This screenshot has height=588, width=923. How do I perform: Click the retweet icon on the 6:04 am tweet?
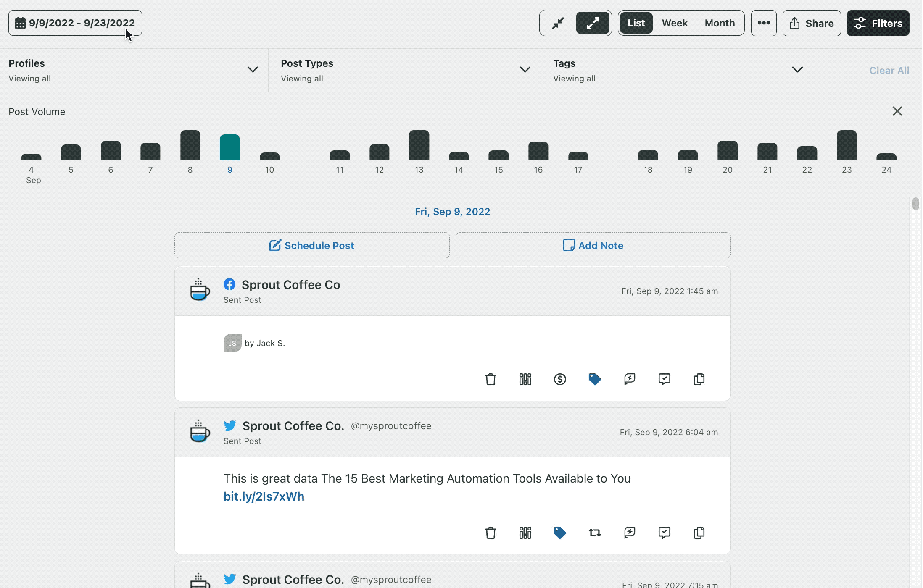point(595,533)
